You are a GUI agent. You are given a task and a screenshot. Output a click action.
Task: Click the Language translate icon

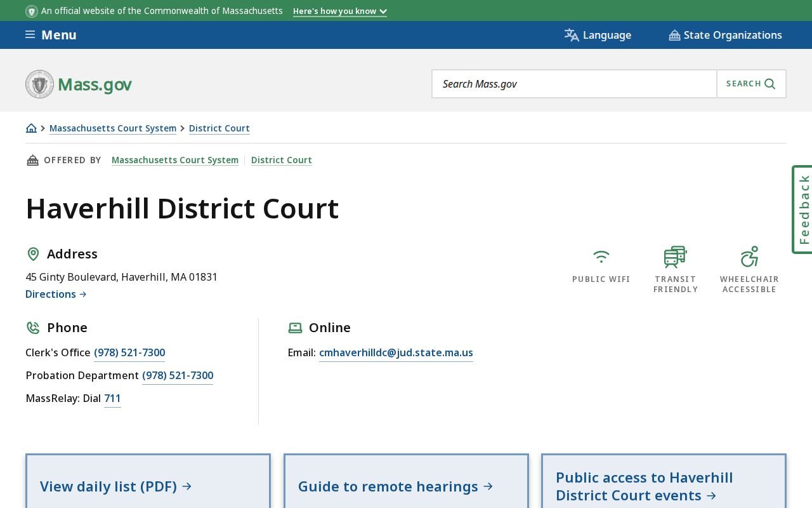tap(572, 35)
